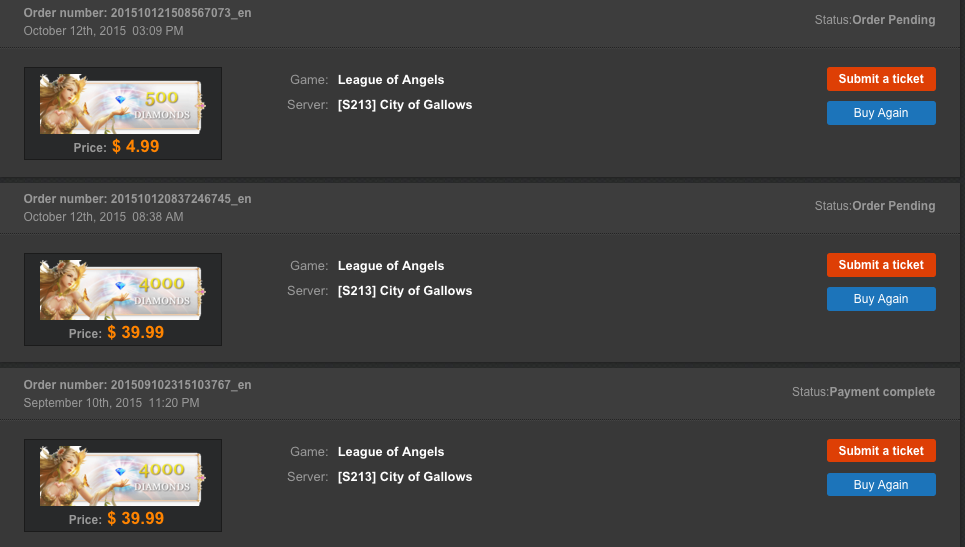Open the 500 Diamonds pack image
Image resolution: width=965 pixels, height=547 pixels.
[x=122, y=104]
